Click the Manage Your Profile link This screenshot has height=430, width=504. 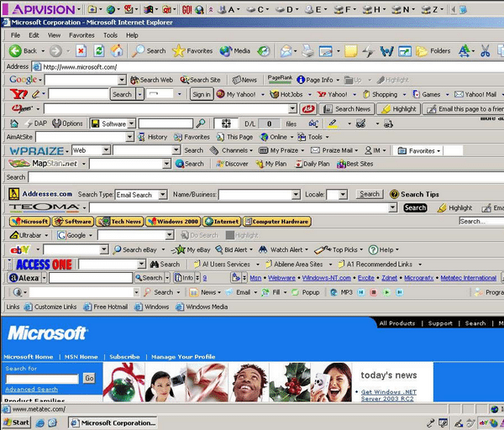(183, 357)
